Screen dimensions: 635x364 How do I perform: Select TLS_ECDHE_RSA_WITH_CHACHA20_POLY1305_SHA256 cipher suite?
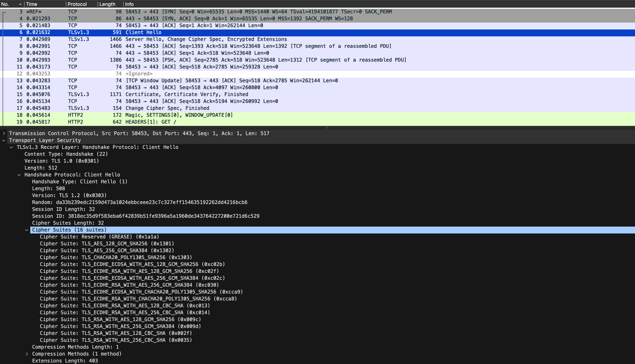(138, 299)
